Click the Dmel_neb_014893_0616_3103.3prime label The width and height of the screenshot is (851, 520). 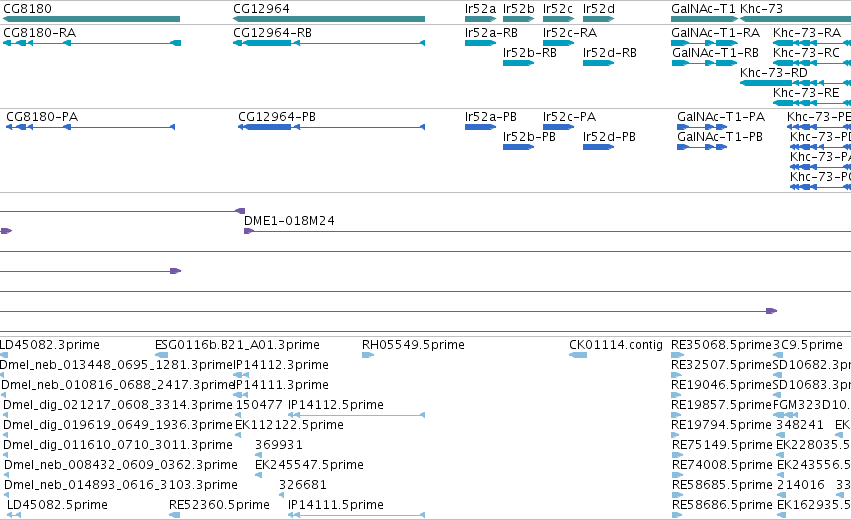point(120,485)
